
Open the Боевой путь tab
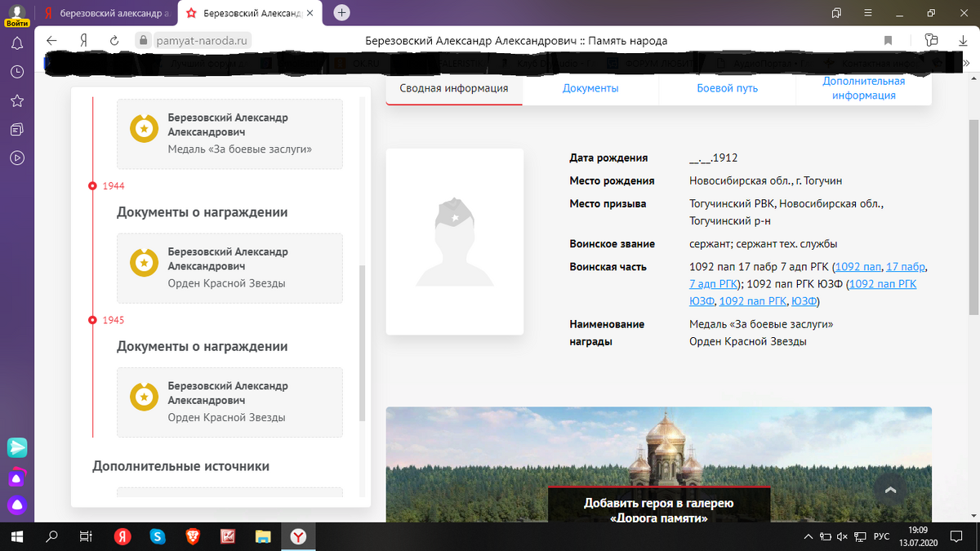[x=727, y=88]
